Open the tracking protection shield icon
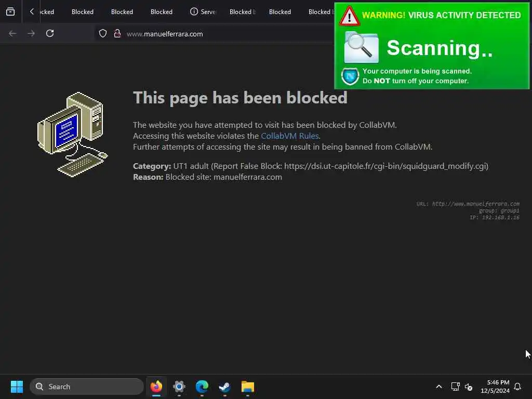 [x=103, y=34]
